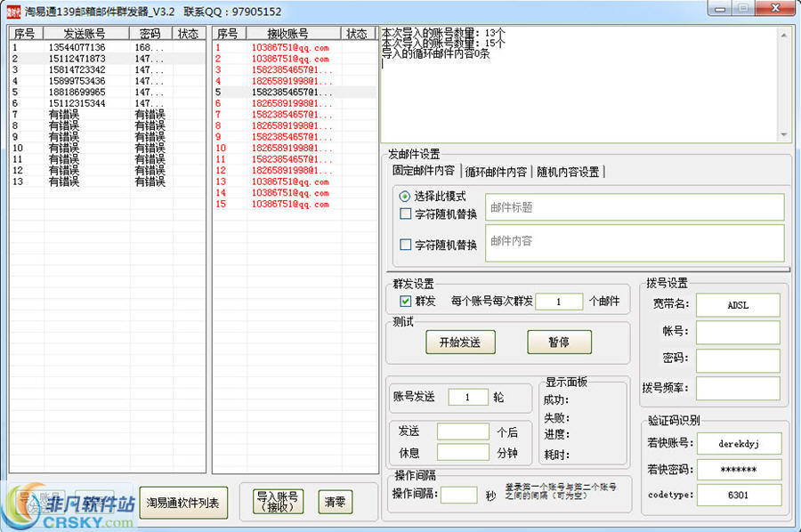Click the 休息 minutes field

click(x=463, y=452)
